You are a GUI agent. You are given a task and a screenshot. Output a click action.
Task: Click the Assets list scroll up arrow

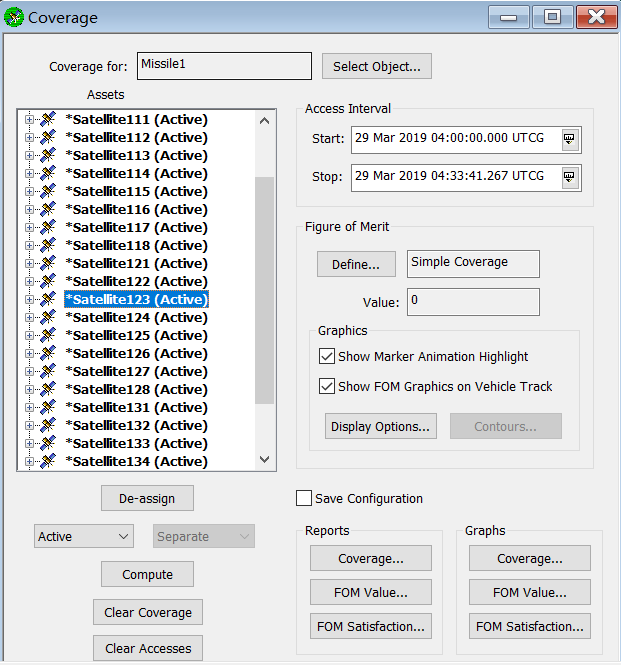coord(265,121)
